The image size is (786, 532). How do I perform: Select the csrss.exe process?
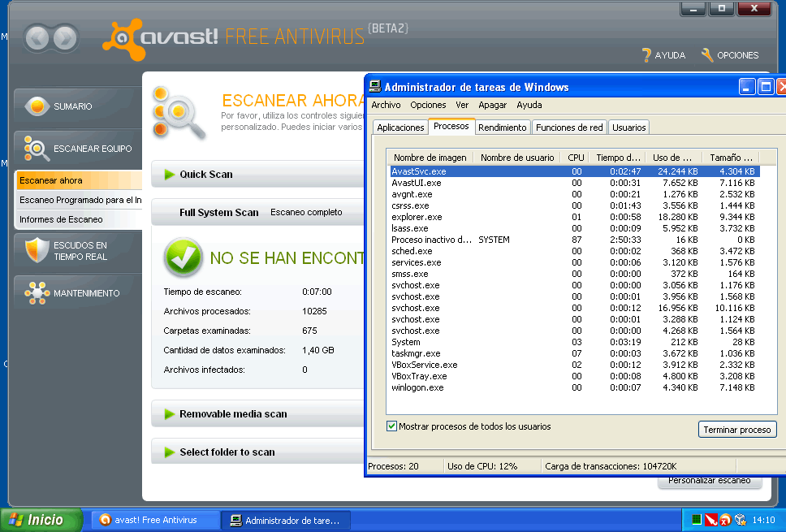575,205
